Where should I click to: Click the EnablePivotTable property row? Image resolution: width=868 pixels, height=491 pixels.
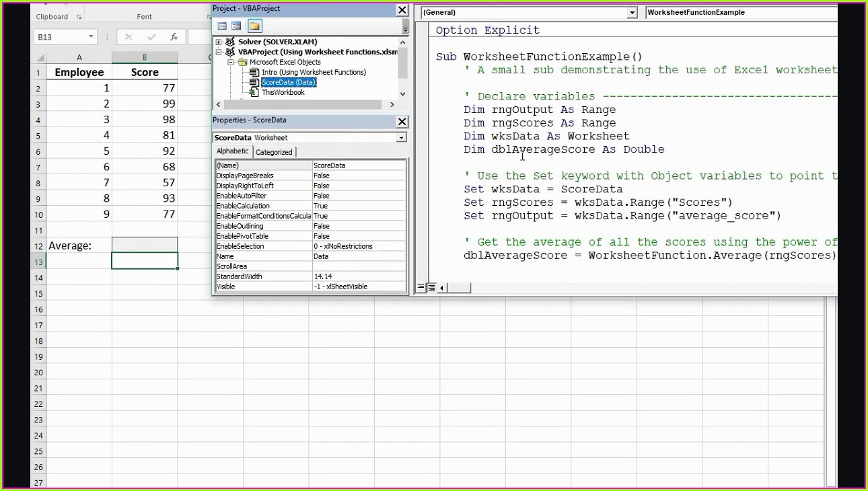coord(310,236)
